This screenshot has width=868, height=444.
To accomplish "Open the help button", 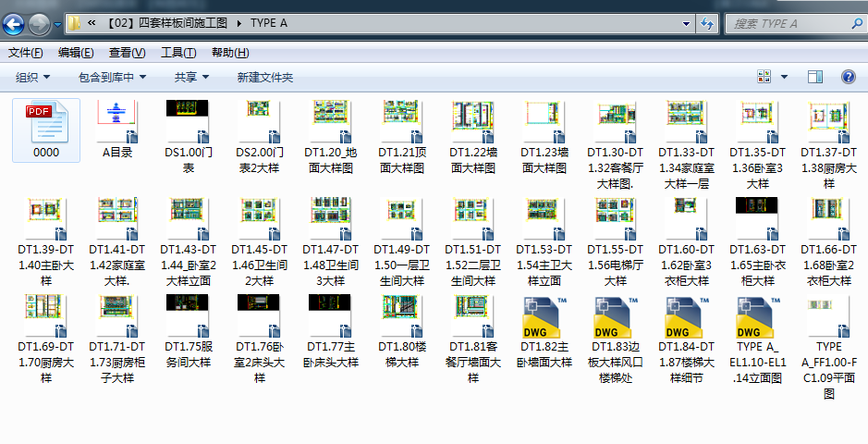I will pos(848,77).
